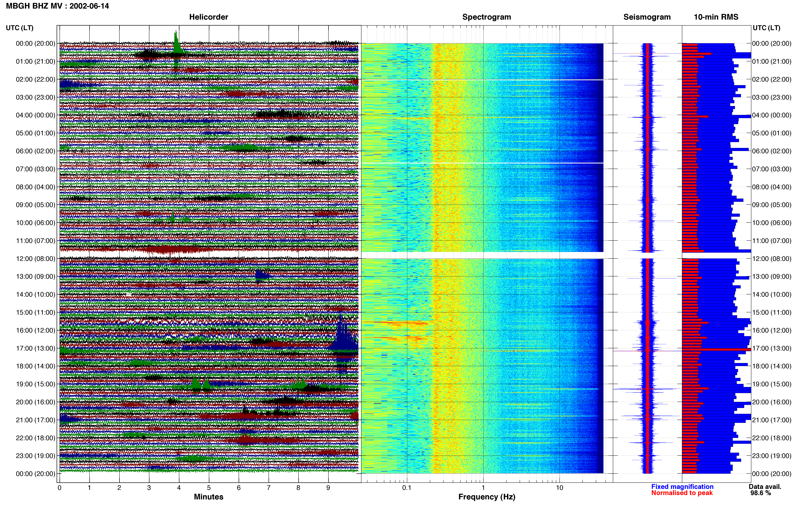Viewport: 812px width, 508px height.
Task: Click left time label '01:00 (21:00)'
Action: (x=35, y=61)
